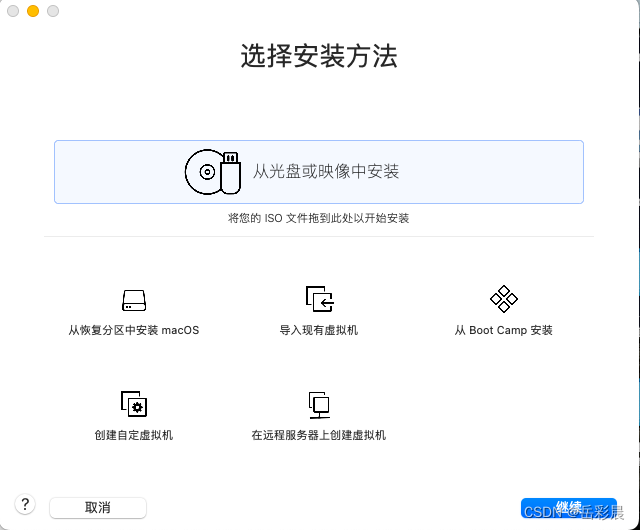Image resolution: width=640 pixels, height=530 pixels.
Task: Click the Boot Camp diamond icon
Action: pos(504,299)
